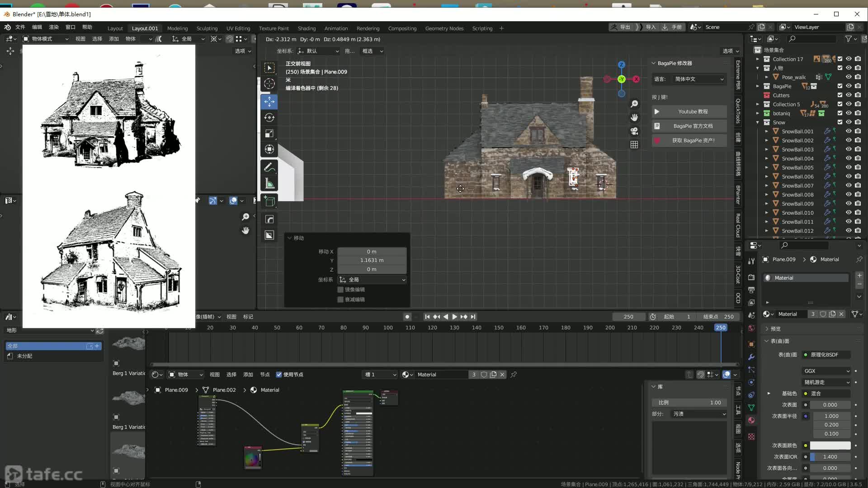Viewport: 868px width, 488px height.
Task: Hide SnowBall.001 in viewport via eye
Action: (849, 131)
